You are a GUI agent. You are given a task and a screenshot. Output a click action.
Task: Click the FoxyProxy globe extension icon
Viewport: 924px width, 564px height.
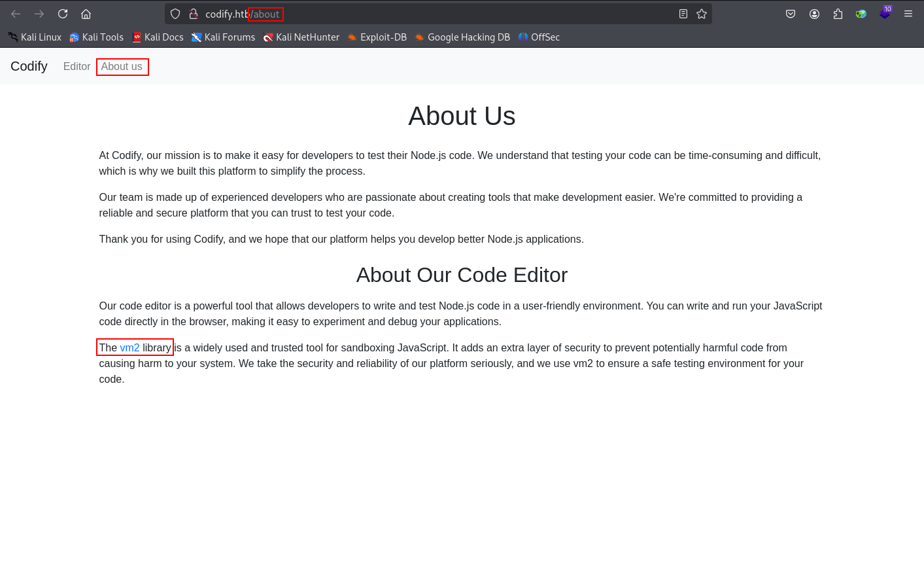pyautogui.click(x=861, y=14)
